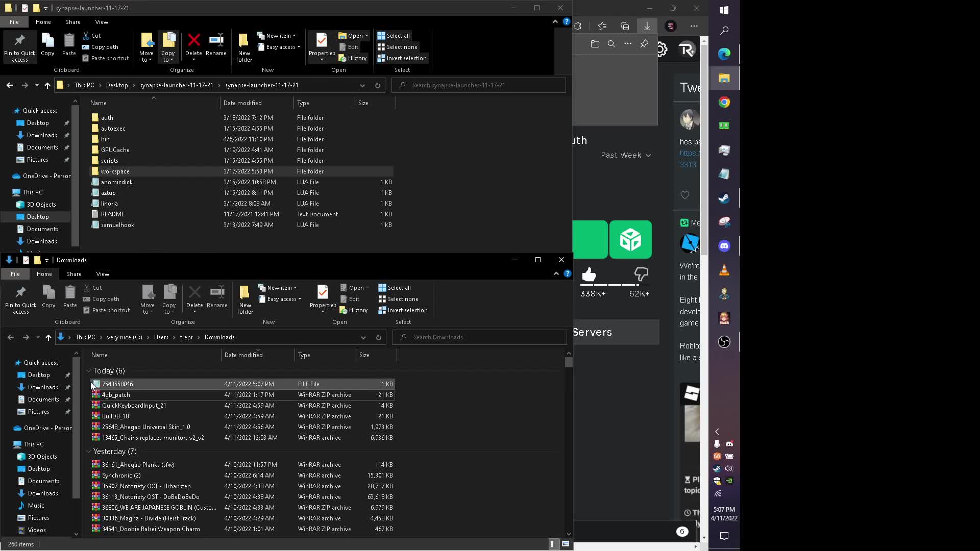
Task: Click Select all in the Select group
Action: click(x=394, y=35)
